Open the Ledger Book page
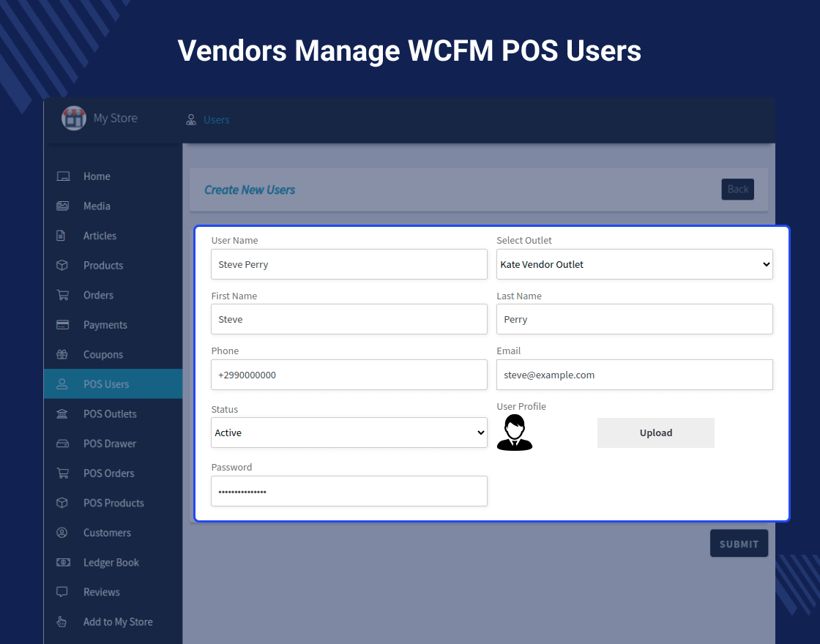The image size is (820, 644). 113,563
